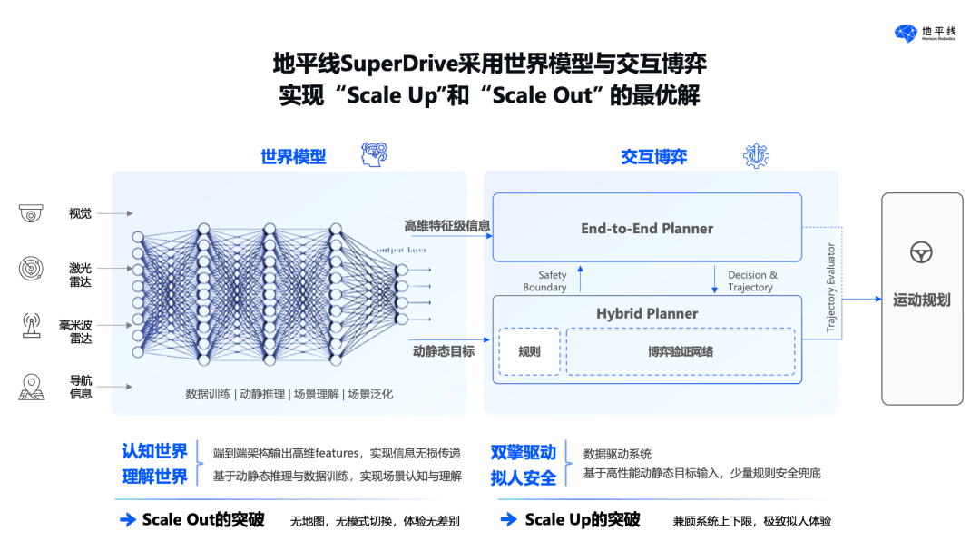This screenshot has height=551, width=980.
Task: Select the lidar radar icon
Action: 31,269
